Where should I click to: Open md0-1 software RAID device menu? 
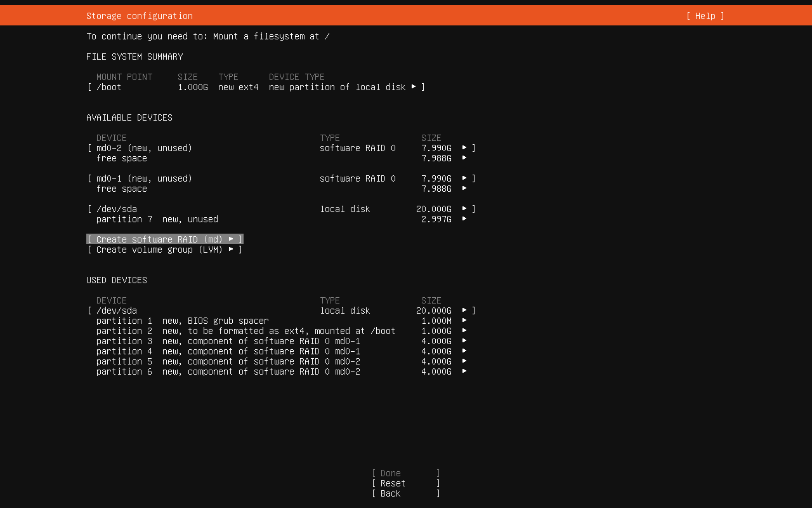pyautogui.click(x=281, y=178)
